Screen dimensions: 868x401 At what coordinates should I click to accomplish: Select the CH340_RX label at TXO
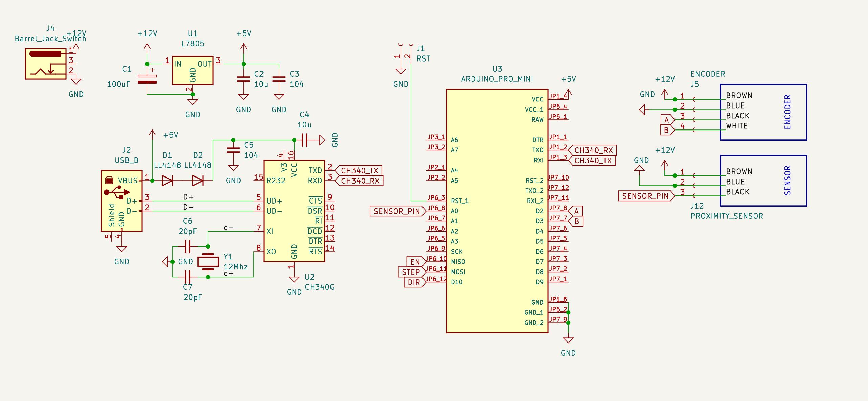click(593, 150)
